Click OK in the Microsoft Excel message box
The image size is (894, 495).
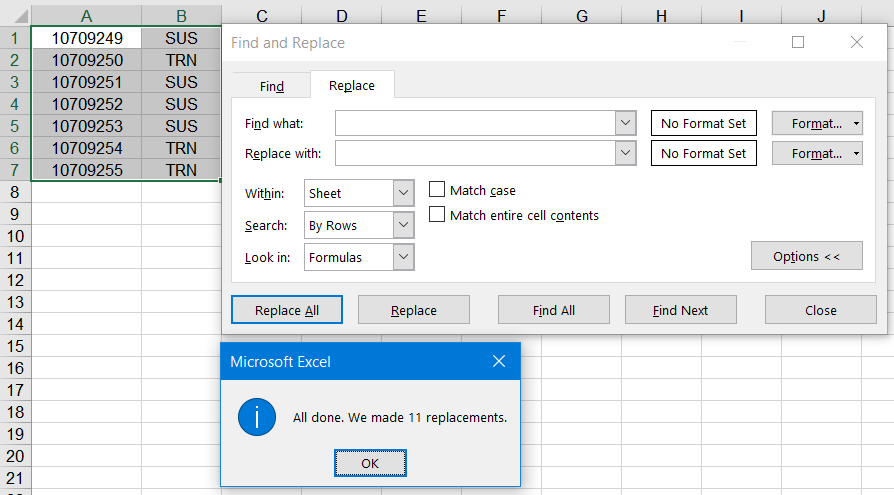coord(370,463)
